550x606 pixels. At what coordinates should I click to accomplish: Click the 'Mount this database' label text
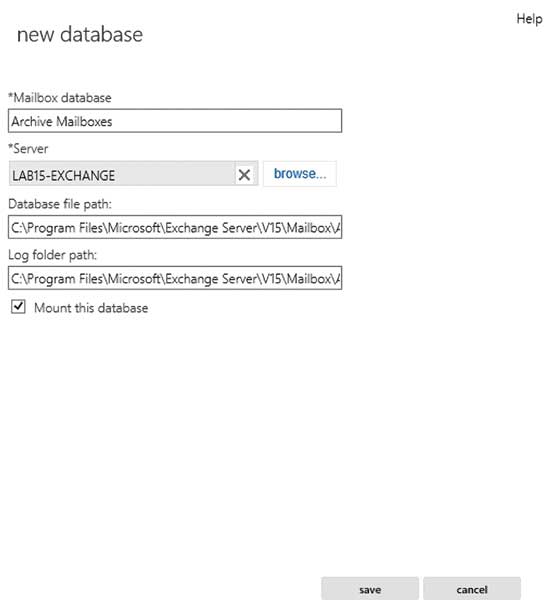pyautogui.click(x=91, y=308)
